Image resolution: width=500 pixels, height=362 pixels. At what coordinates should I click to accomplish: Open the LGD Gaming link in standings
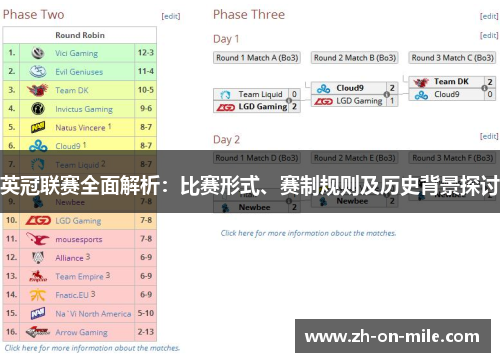[78, 221]
